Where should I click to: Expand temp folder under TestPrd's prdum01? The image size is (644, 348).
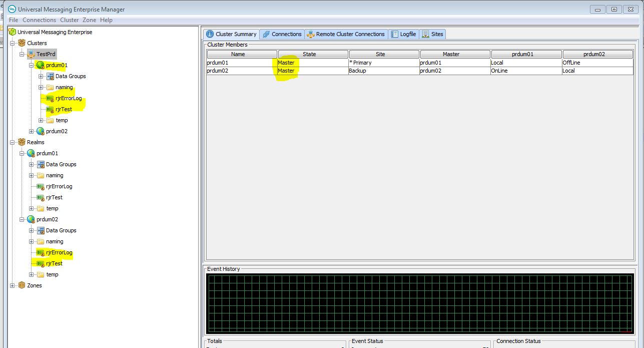[x=41, y=120]
